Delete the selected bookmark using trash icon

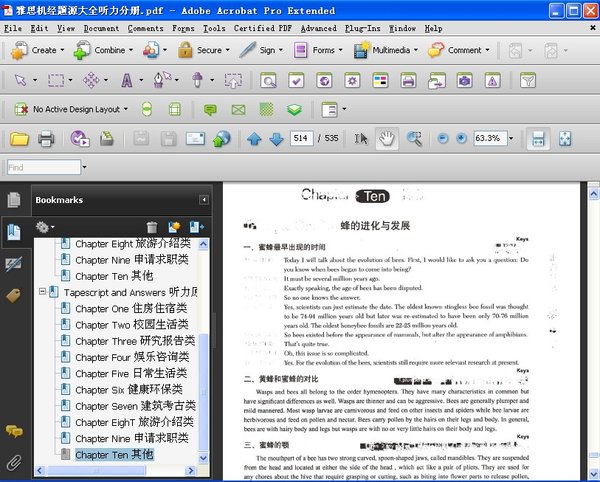[x=152, y=228]
